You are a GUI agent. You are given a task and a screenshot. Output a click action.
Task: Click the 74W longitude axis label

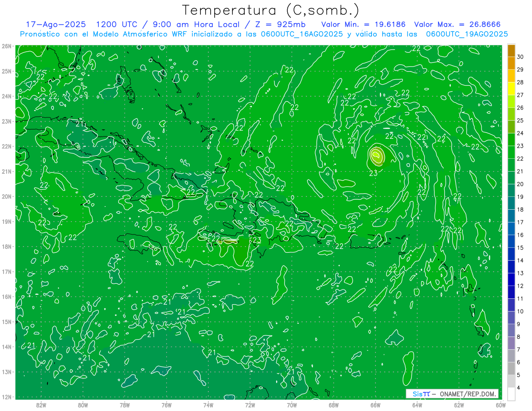click(x=208, y=404)
